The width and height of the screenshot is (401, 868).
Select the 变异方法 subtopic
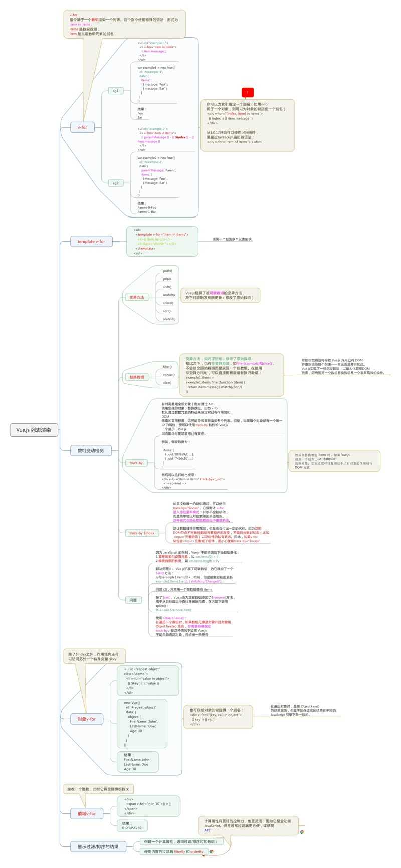(x=136, y=297)
